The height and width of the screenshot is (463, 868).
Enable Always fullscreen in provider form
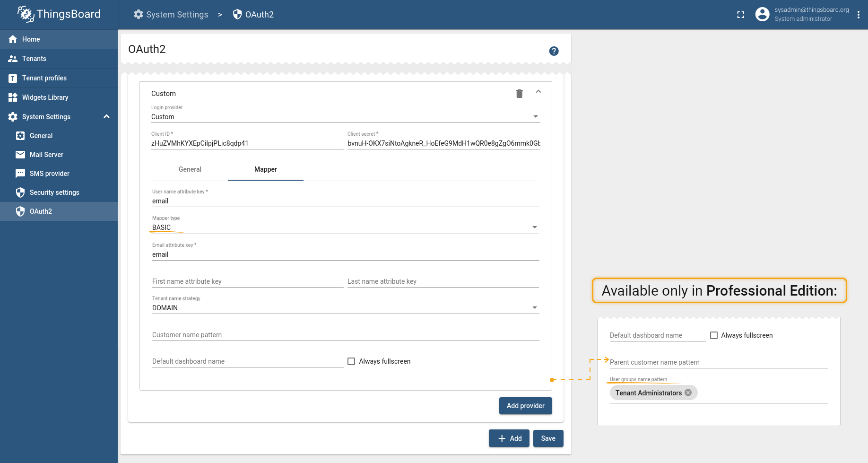pos(351,361)
